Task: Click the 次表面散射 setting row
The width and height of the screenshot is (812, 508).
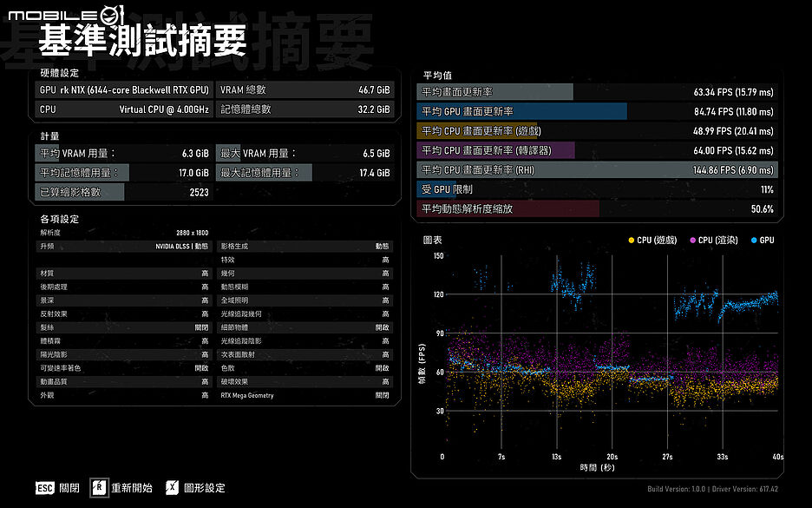Action: 305,354
